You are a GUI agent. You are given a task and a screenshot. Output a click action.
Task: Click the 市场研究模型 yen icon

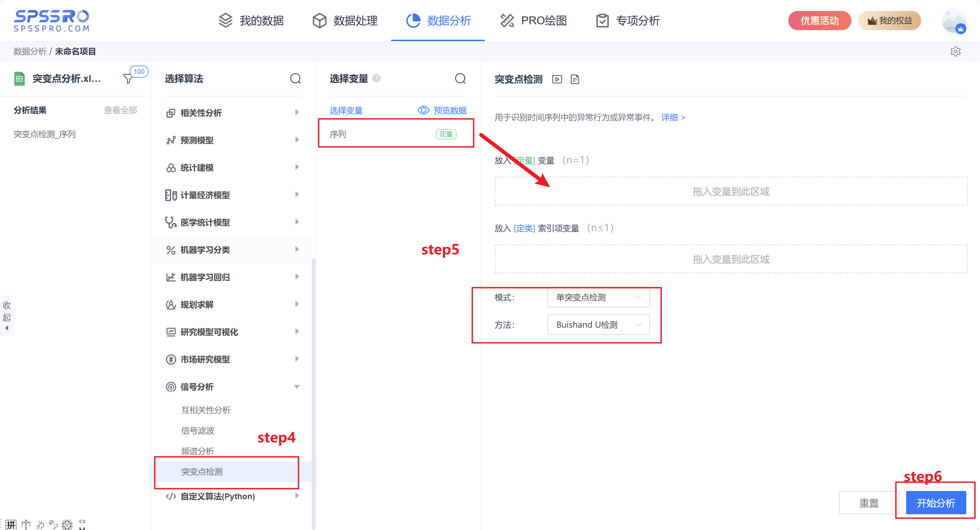[x=171, y=360]
